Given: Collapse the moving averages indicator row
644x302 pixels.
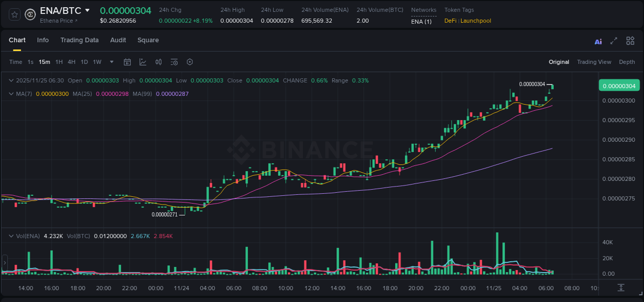Looking at the screenshot, I should pyautogui.click(x=11, y=94).
